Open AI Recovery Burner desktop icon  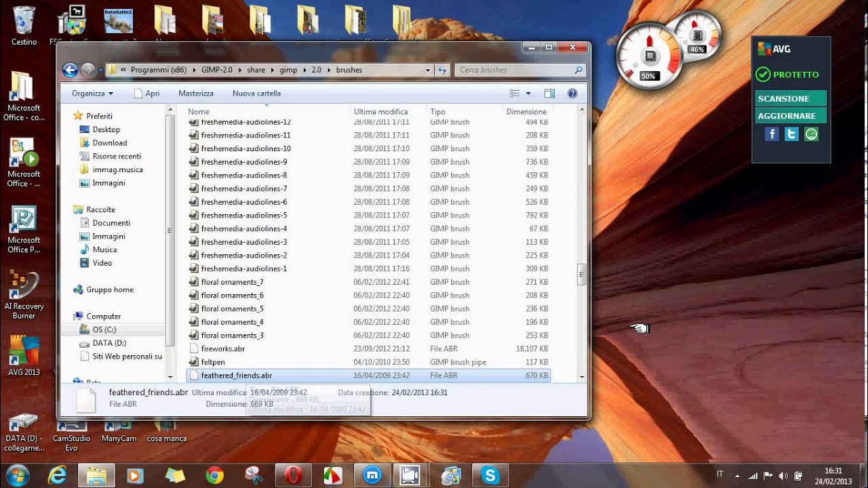(24, 296)
